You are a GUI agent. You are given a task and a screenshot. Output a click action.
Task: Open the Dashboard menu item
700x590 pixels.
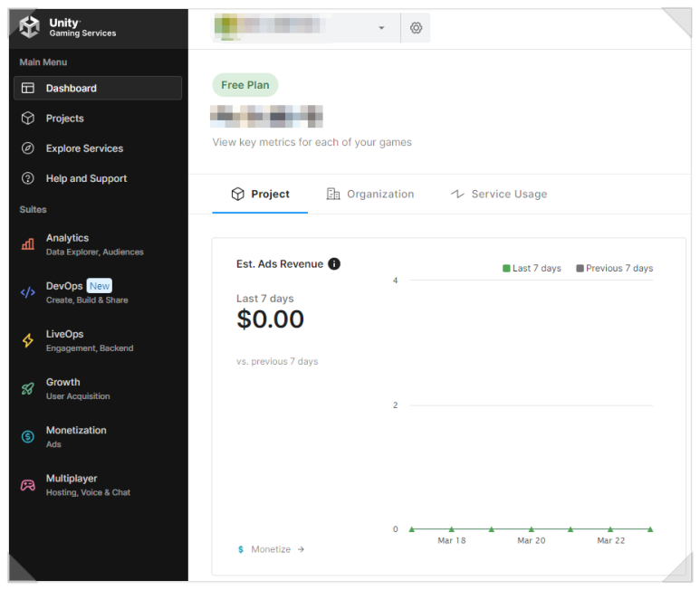coord(98,88)
